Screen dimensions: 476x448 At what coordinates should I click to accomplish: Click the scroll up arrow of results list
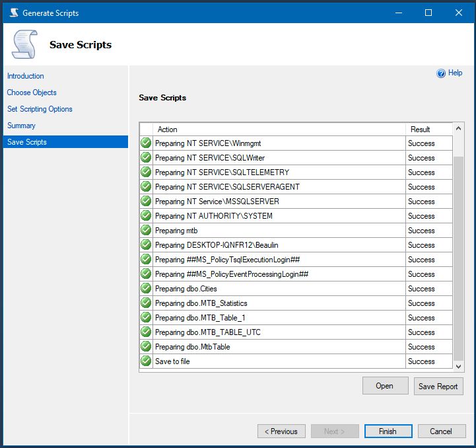coord(458,129)
